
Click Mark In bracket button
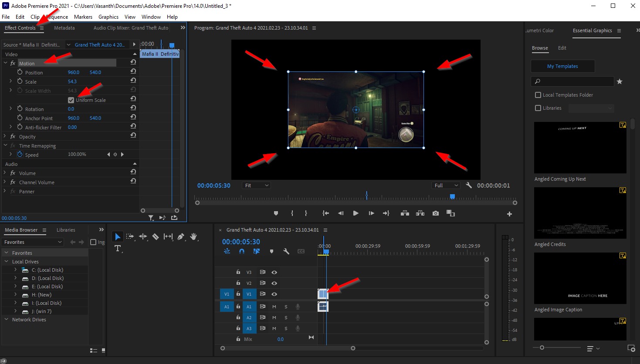[292, 213]
